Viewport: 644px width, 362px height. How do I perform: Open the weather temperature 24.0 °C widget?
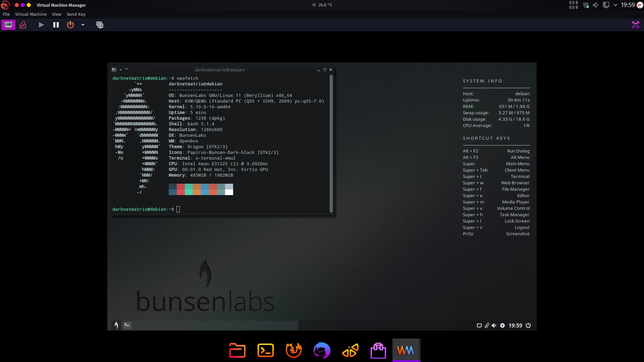tap(322, 5)
